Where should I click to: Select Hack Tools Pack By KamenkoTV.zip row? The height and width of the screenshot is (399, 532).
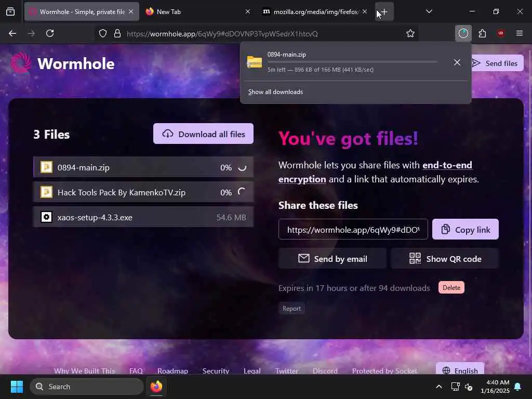[x=143, y=192]
